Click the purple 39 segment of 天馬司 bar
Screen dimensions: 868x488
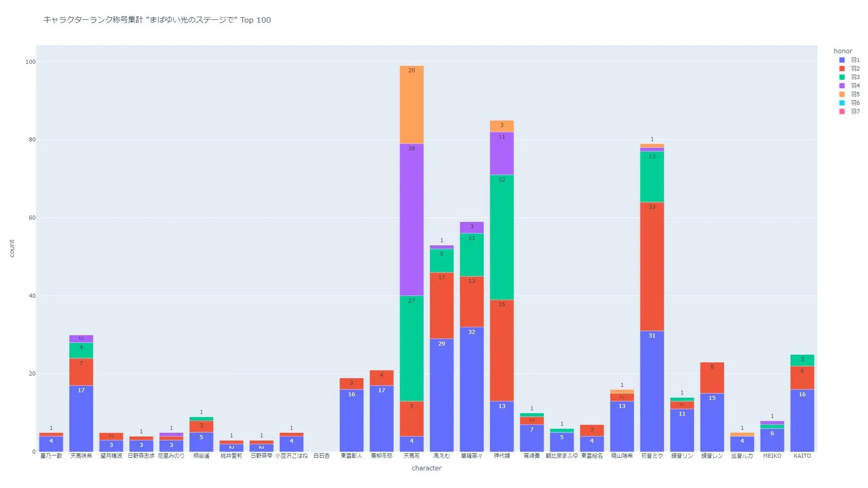pos(411,220)
